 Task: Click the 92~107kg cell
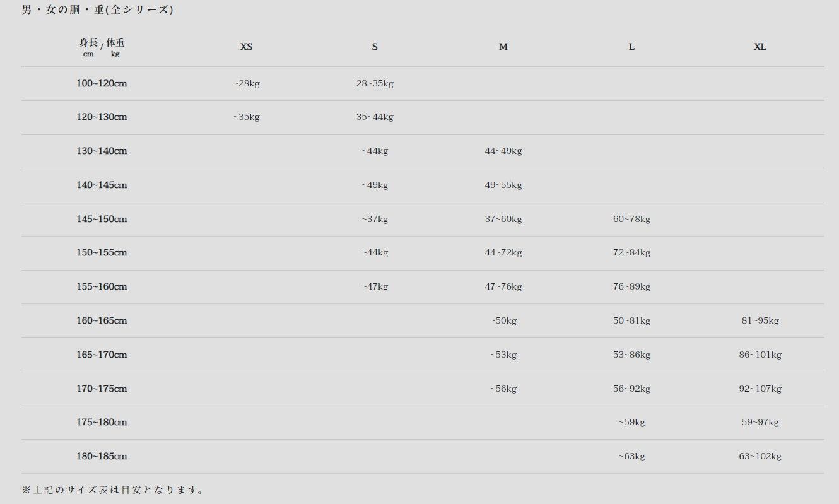point(760,389)
